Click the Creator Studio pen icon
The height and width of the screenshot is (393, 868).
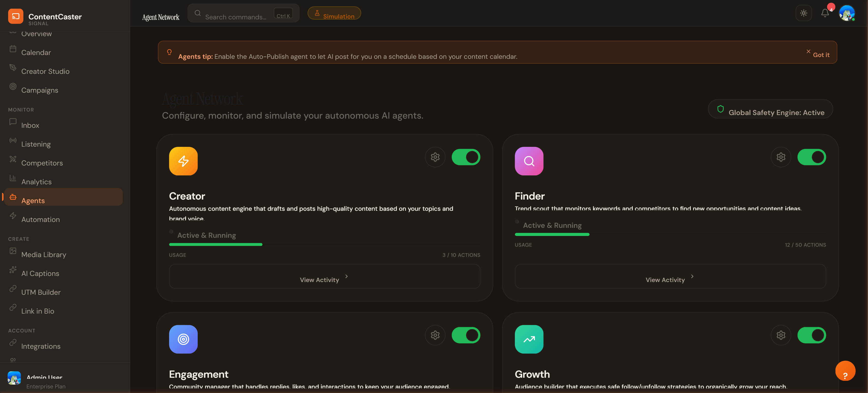coord(13,67)
